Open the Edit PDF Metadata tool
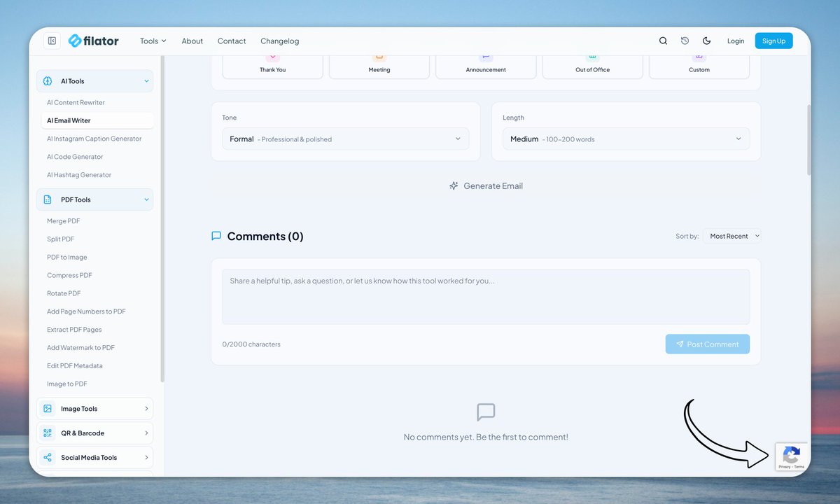 pyautogui.click(x=75, y=366)
